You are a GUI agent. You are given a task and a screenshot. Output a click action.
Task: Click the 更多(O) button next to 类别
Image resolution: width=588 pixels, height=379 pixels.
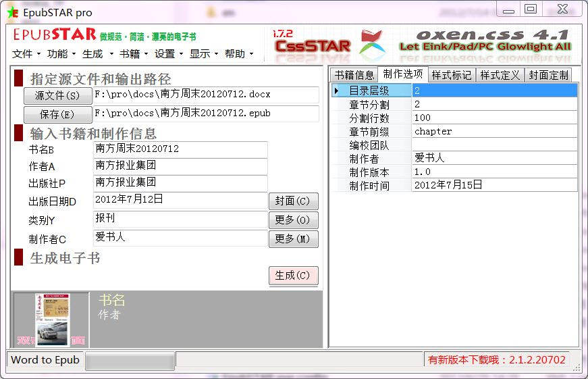click(293, 220)
